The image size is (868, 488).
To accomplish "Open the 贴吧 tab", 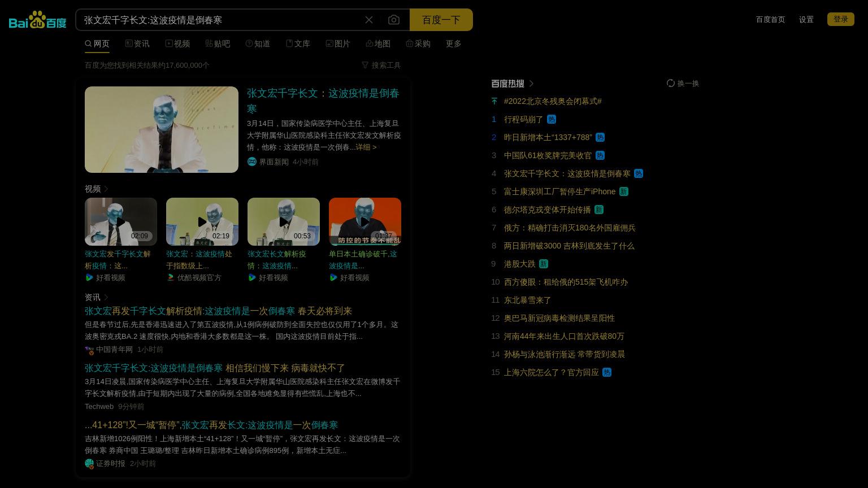I will [x=218, y=43].
